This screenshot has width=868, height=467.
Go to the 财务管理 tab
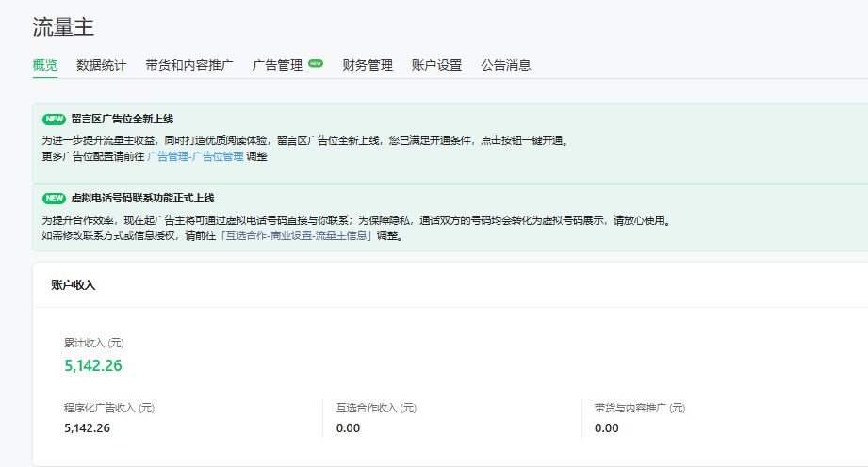tap(368, 66)
